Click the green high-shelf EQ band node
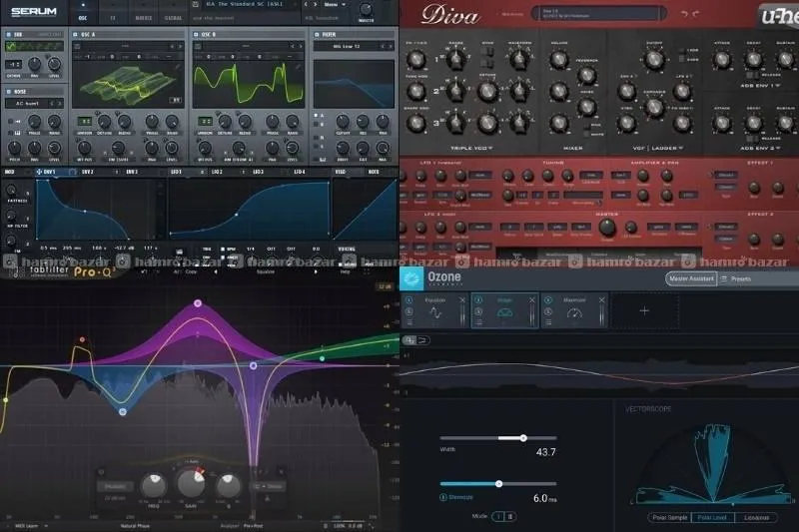Screen dimensions: 799x532 (323, 356)
